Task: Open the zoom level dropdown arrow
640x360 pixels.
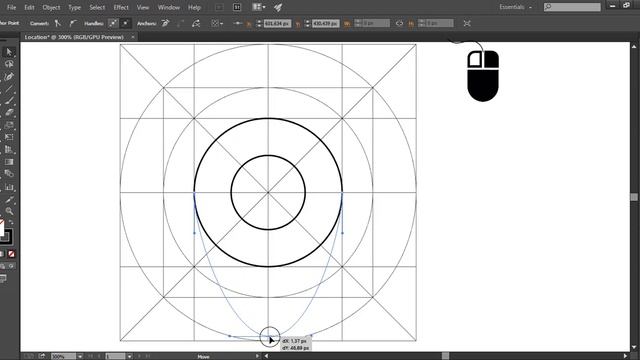Action: pos(80,356)
